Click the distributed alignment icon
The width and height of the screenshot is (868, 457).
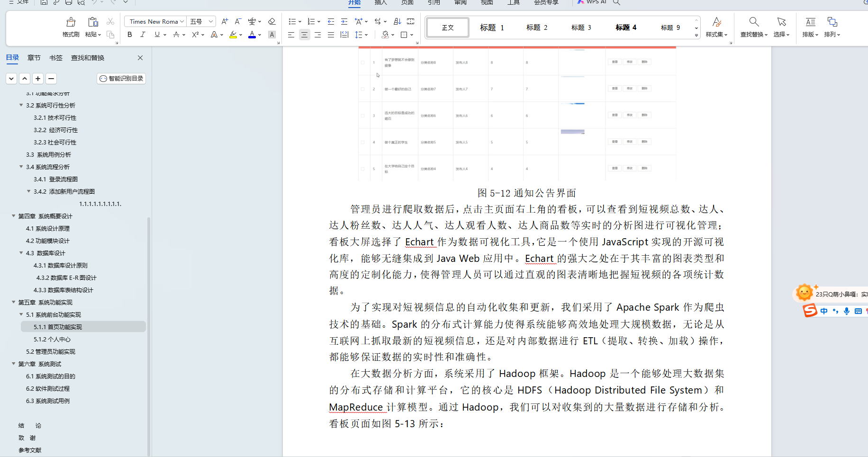pos(344,35)
